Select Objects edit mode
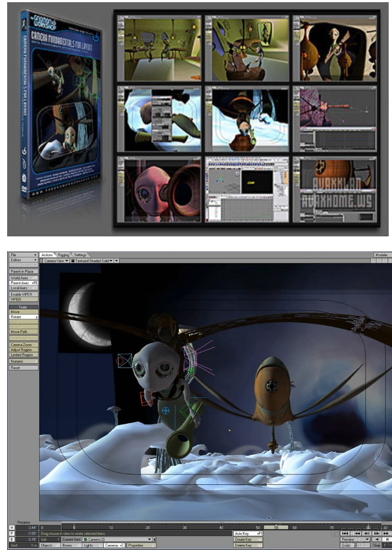 pyautogui.click(x=49, y=545)
